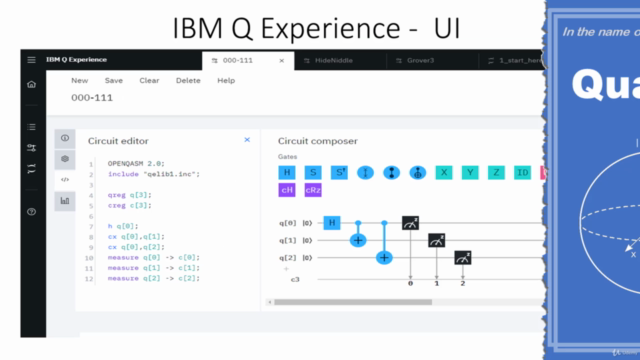Select the S dagger gate
Screen dimensions: 640x360
(339, 172)
